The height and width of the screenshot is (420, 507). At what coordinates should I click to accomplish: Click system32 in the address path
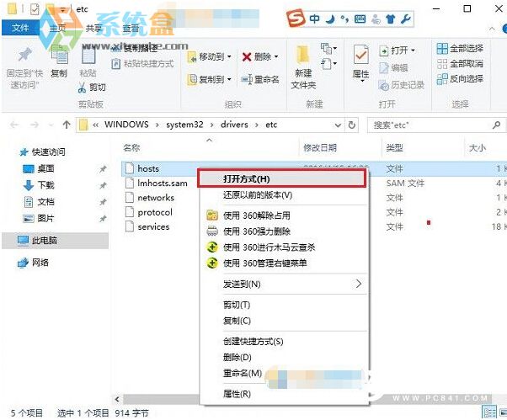[x=184, y=125]
